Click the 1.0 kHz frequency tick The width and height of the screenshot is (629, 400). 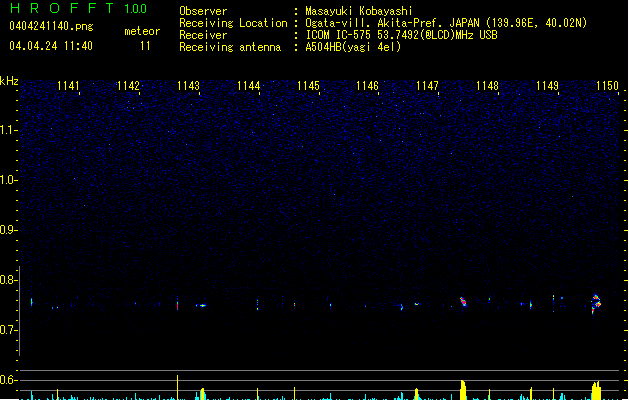pos(8,180)
